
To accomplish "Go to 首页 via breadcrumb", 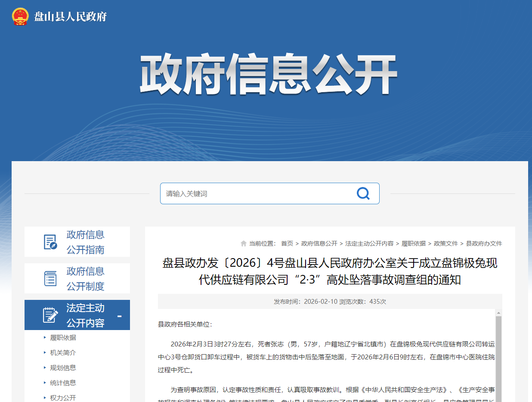I will click(x=287, y=243).
